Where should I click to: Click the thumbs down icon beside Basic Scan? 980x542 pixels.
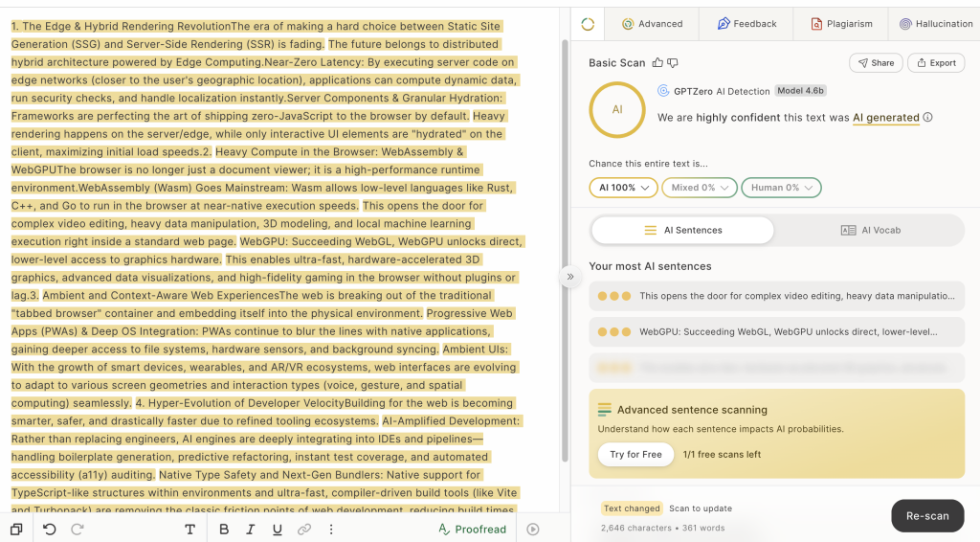pos(673,62)
